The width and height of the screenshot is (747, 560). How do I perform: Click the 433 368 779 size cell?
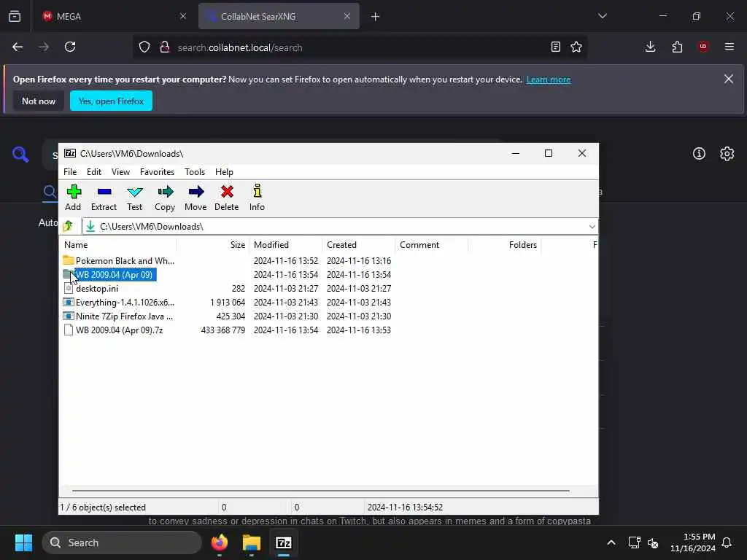point(223,330)
